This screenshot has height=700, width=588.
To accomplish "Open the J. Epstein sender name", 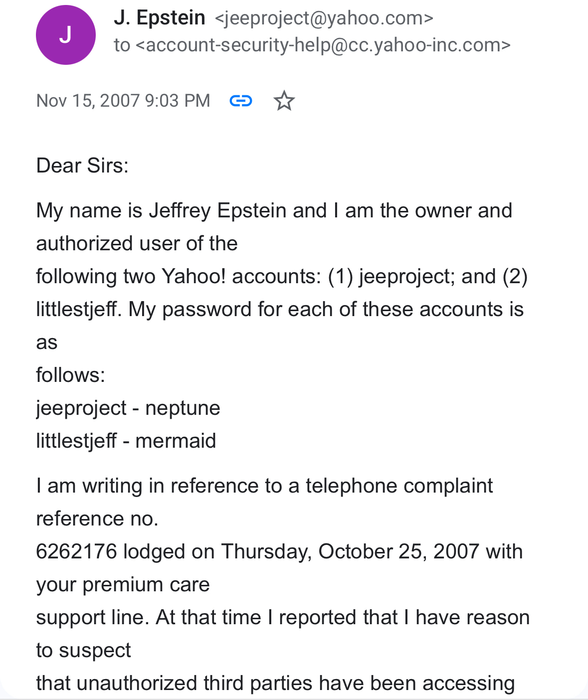I will (x=159, y=18).
